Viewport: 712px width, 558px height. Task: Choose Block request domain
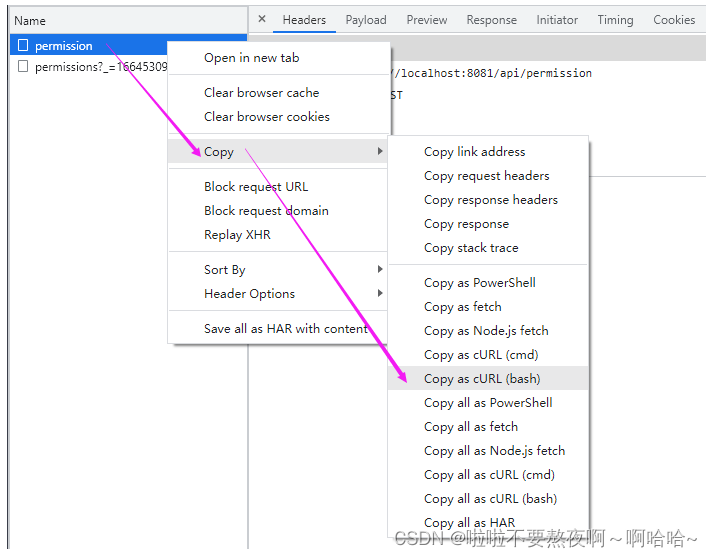tap(277, 211)
